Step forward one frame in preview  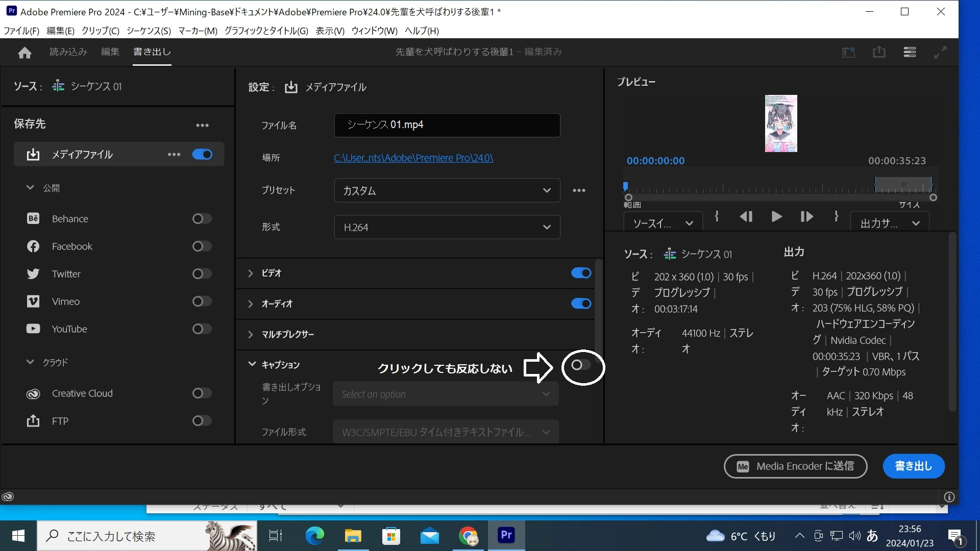click(806, 217)
